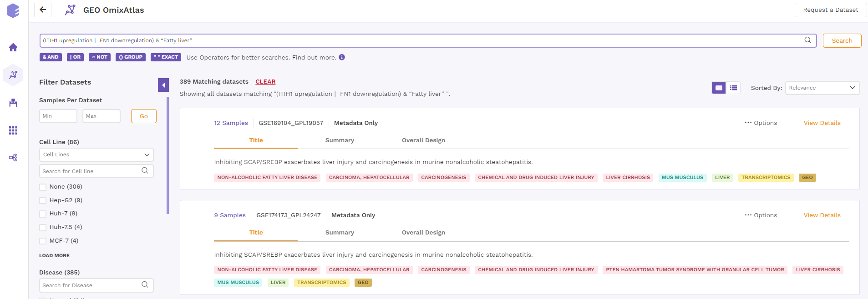Click Request a Dataset
This screenshot has height=299, width=868.
(831, 10)
